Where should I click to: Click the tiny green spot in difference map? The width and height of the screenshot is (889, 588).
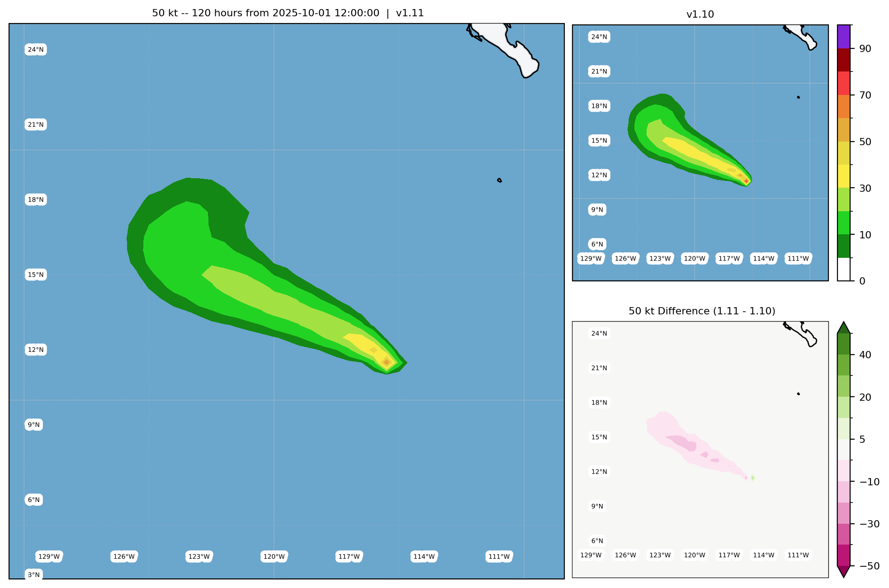tap(752, 478)
